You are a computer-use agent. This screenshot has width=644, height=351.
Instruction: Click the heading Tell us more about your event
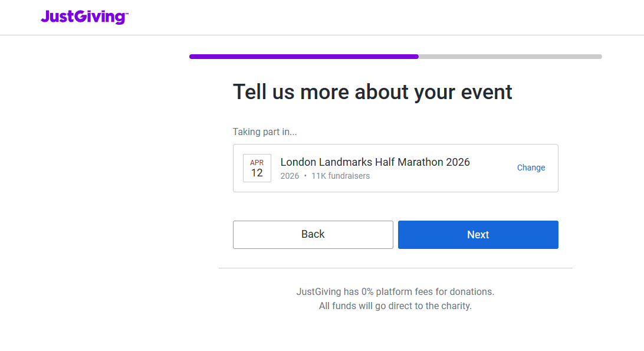coord(372,92)
